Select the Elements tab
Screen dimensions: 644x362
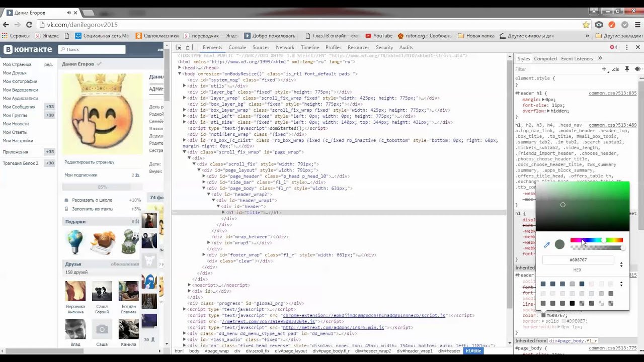(x=212, y=47)
